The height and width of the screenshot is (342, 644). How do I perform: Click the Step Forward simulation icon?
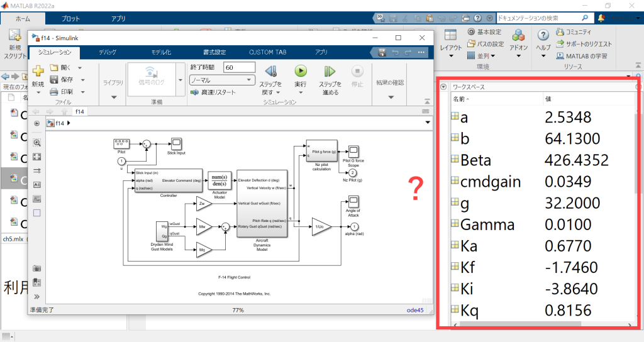(x=329, y=72)
